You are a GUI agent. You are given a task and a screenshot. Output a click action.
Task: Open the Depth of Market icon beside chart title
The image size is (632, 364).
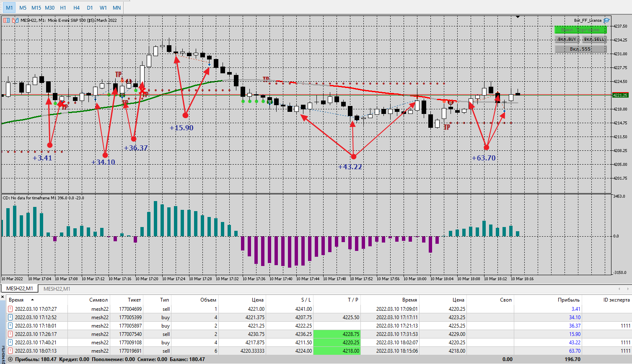click(x=16, y=20)
